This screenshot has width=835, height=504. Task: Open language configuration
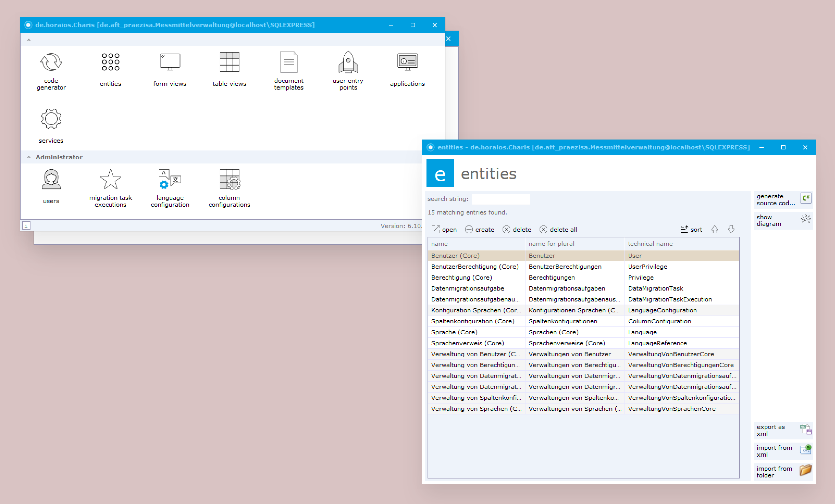coord(170,188)
